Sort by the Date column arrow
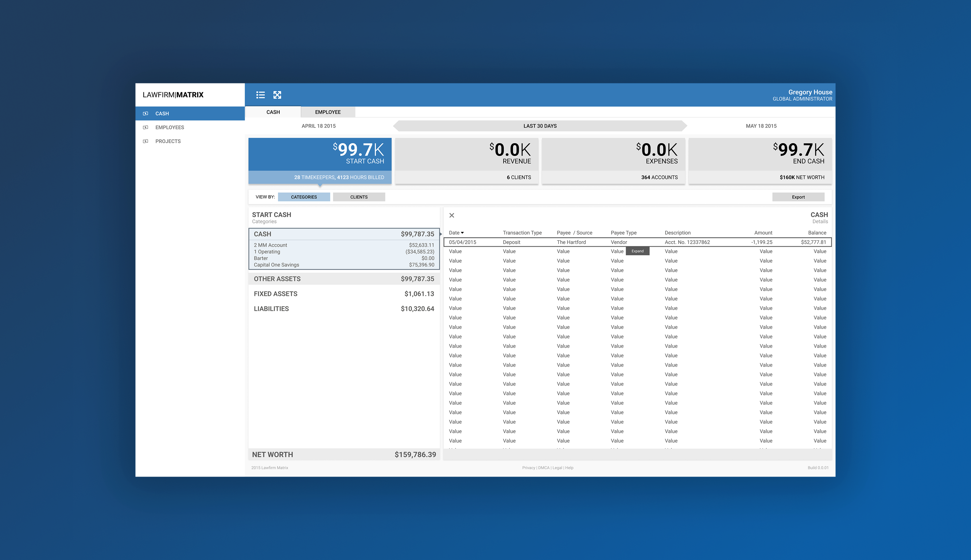Image resolution: width=971 pixels, height=560 pixels. point(462,233)
